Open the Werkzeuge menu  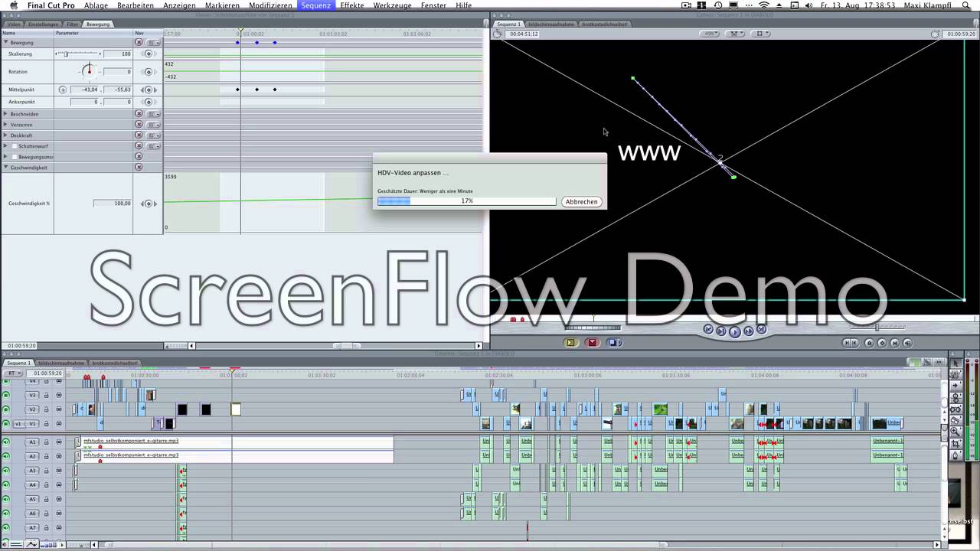point(392,5)
